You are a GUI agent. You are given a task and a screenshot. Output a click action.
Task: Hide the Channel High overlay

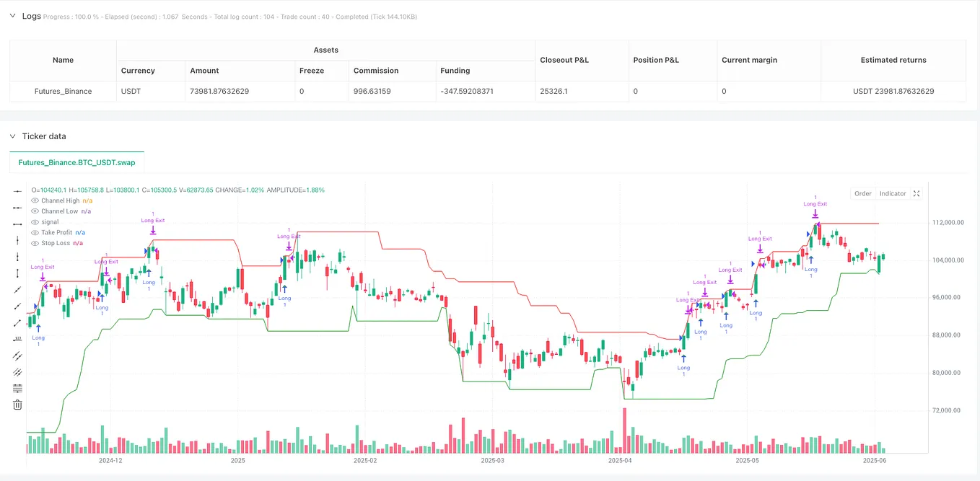tap(35, 200)
